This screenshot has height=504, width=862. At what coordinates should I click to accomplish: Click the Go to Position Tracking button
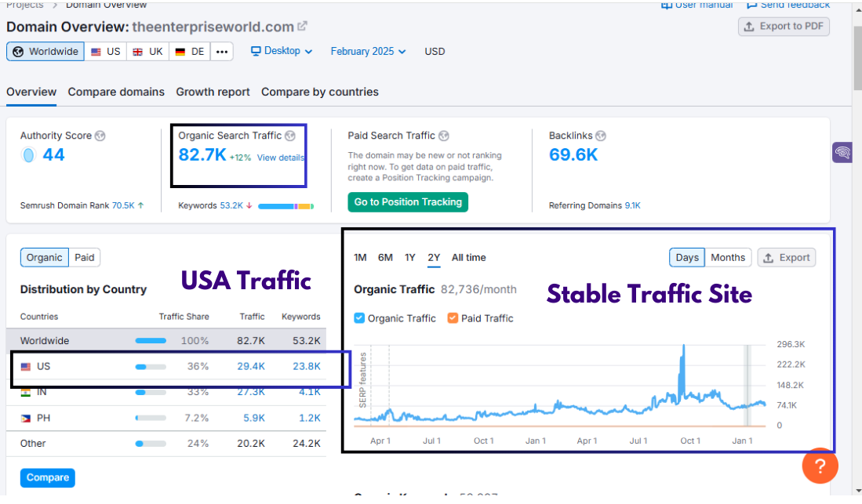[x=408, y=202]
